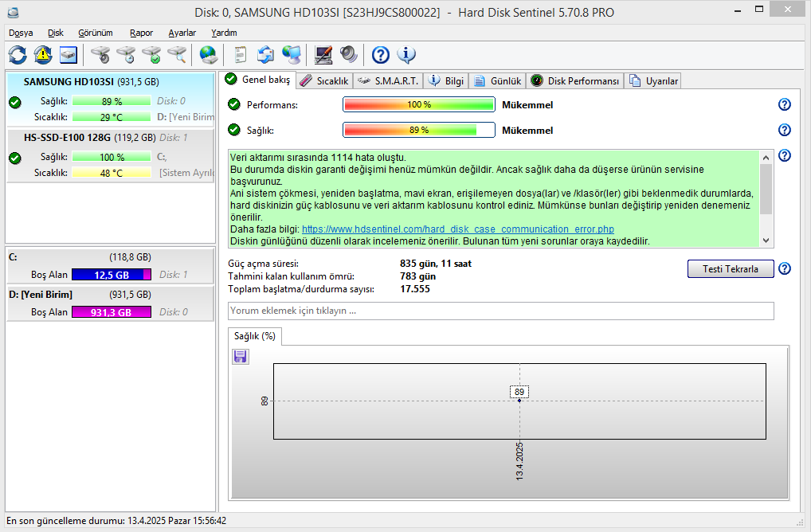The width and height of the screenshot is (811, 532).
Task: Open the Ayarlar menu
Action: pos(182,33)
